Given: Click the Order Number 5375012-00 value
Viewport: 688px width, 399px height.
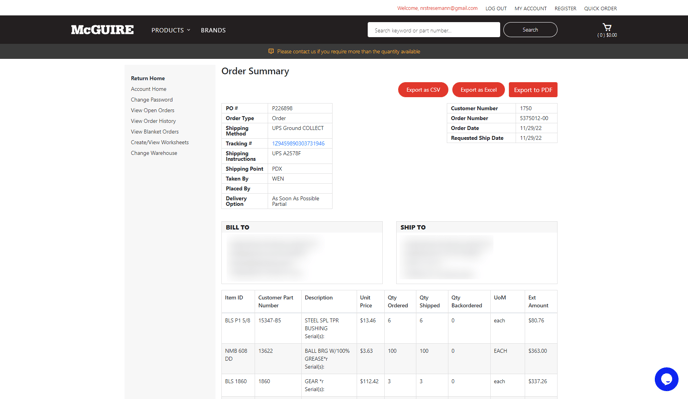Looking at the screenshot, I should (534, 118).
